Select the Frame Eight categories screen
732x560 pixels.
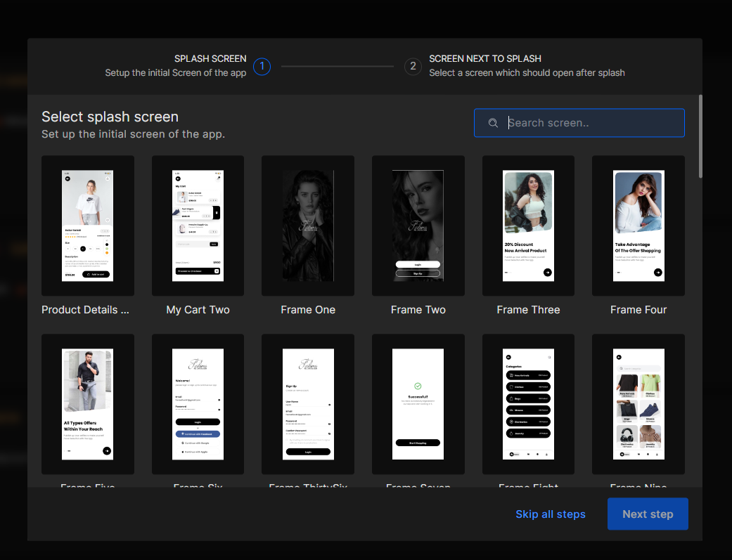(x=528, y=404)
